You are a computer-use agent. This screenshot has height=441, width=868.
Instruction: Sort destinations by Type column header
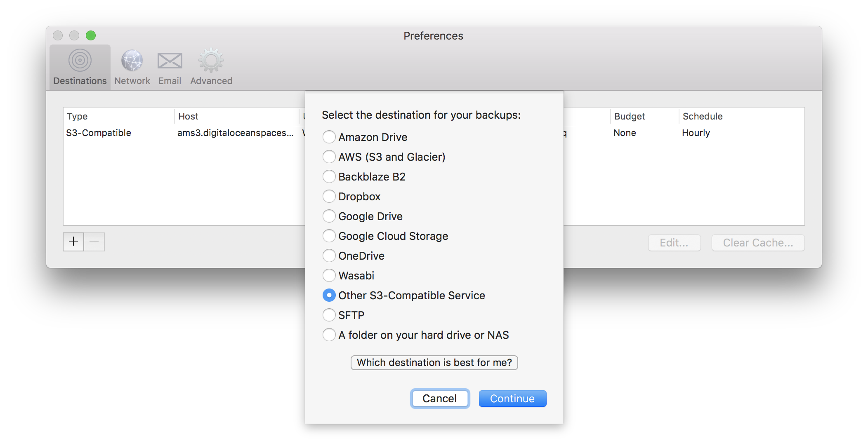point(119,116)
